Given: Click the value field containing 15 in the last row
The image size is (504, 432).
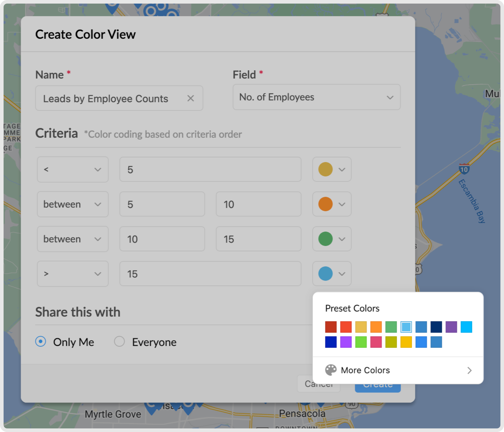Looking at the screenshot, I should (x=210, y=273).
